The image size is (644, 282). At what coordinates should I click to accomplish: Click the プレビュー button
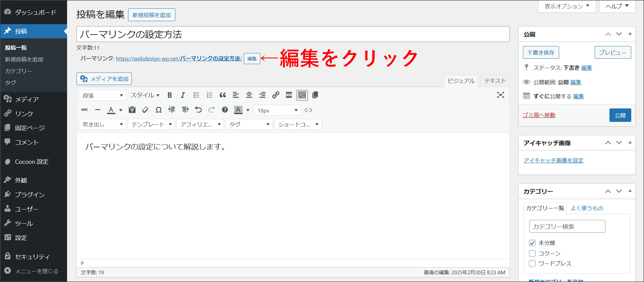pyautogui.click(x=613, y=53)
